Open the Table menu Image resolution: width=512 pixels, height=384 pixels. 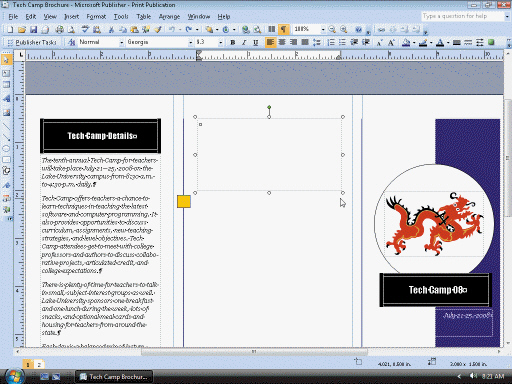143,17
